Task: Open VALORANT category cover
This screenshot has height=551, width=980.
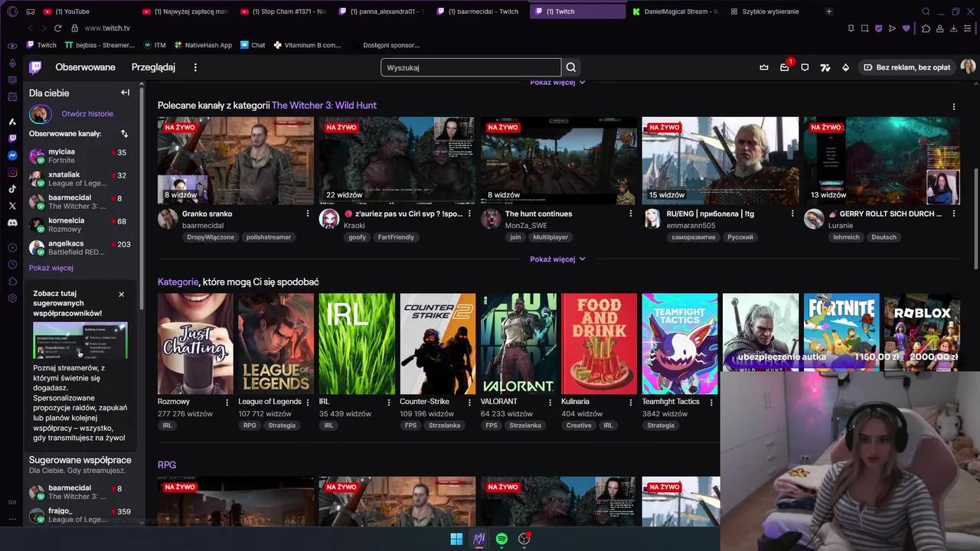Action: point(518,344)
